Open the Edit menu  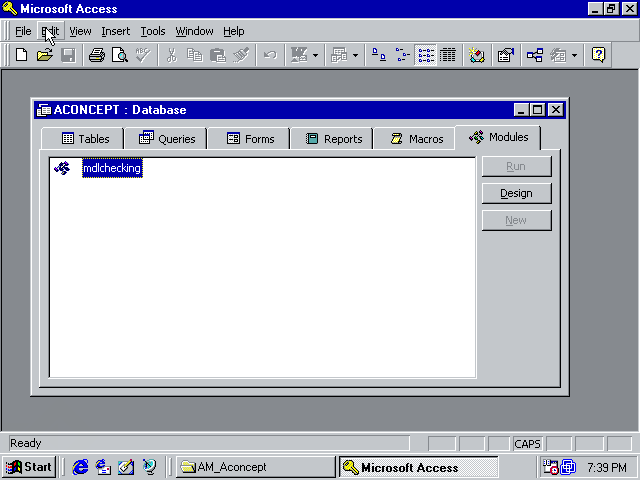tap(51, 31)
